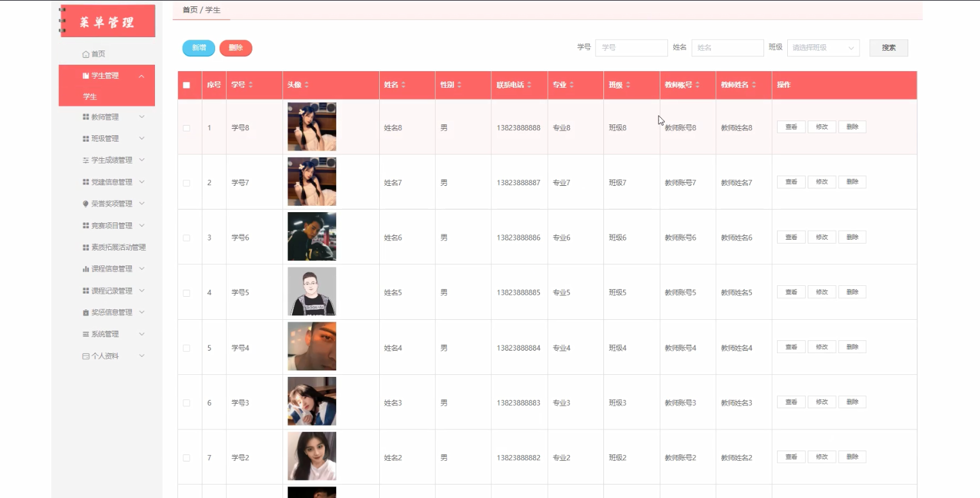Screen dimensions: 980x498
Task: Open the avatar thumbnail for 姓名5
Action: tap(312, 292)
